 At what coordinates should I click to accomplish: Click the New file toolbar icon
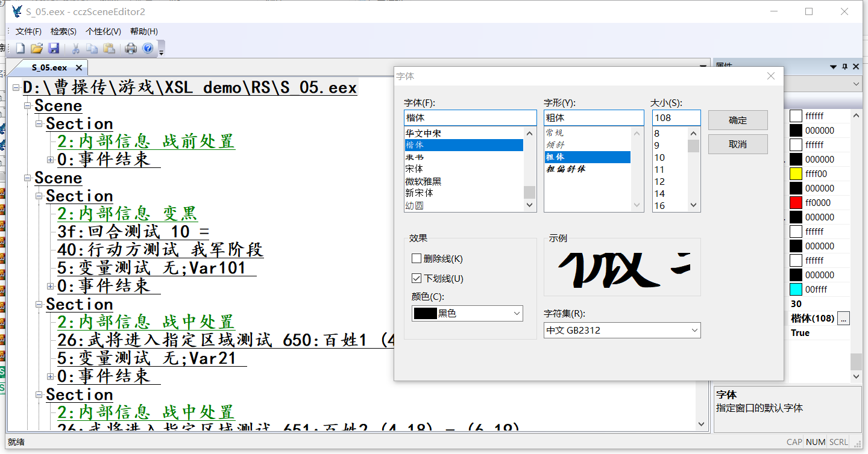pos(20,49)
